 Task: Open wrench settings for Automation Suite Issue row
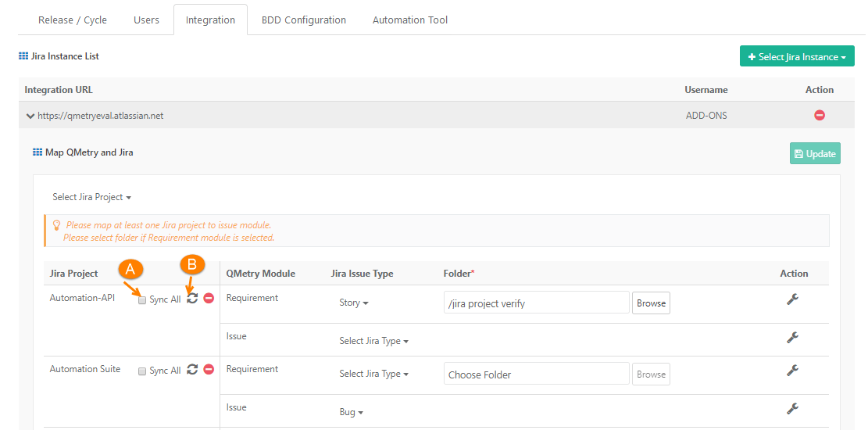(792, 409)
